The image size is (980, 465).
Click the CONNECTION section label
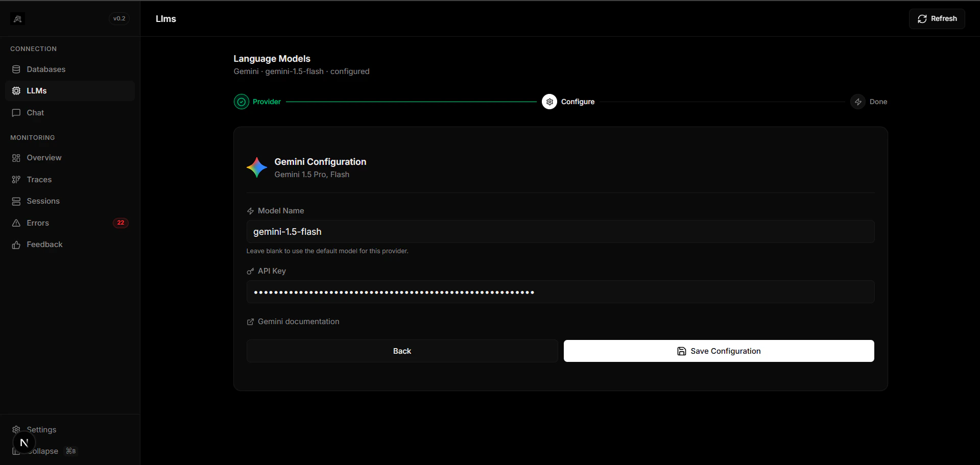33,49
